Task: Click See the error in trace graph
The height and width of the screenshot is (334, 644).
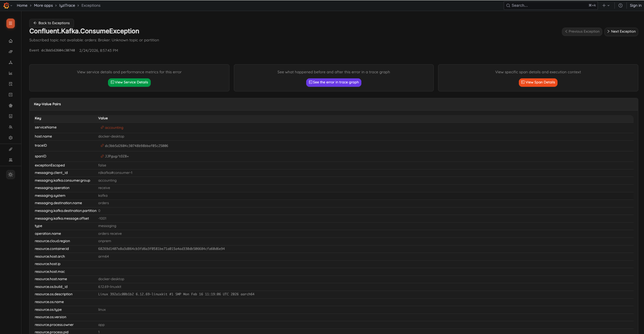Action: coord(333,82)
